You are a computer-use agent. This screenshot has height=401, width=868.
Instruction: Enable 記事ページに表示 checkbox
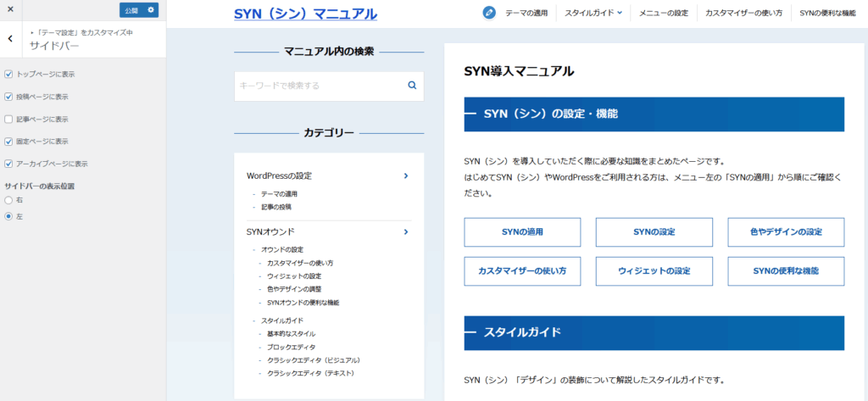[x=8, y=119]
